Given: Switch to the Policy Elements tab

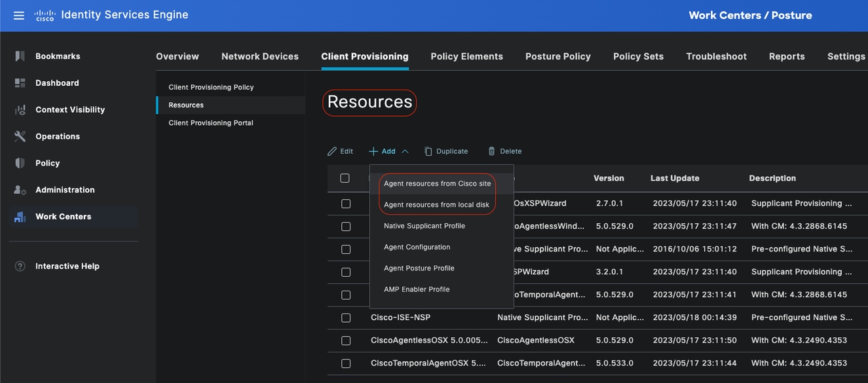Looking at the screenshot, I should (467, 56).
